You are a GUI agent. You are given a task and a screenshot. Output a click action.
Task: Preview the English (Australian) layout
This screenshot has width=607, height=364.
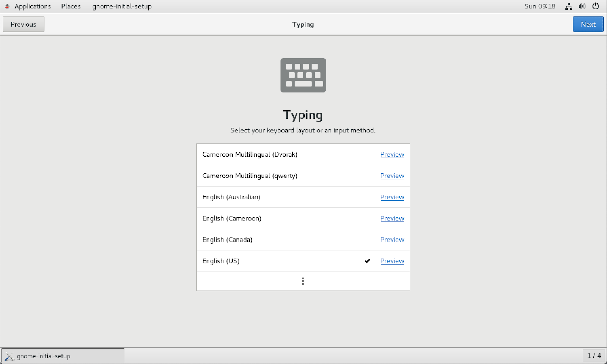click(392, 197)
